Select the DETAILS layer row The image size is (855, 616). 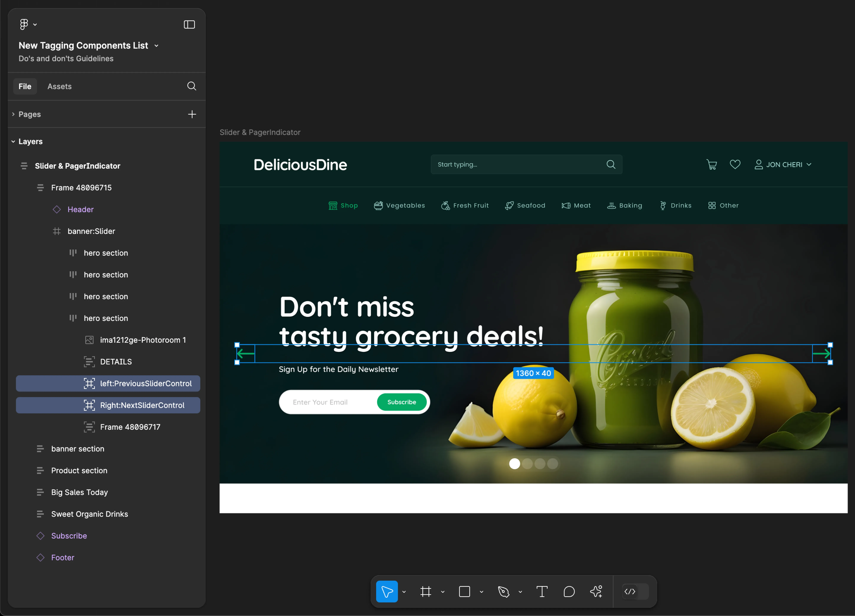(x=108, y=362)
